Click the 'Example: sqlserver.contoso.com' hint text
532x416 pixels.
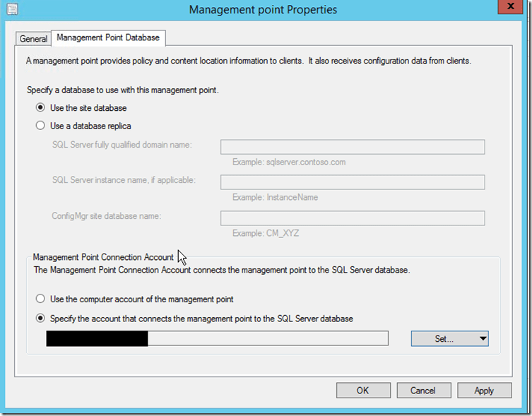coord(288,162)
